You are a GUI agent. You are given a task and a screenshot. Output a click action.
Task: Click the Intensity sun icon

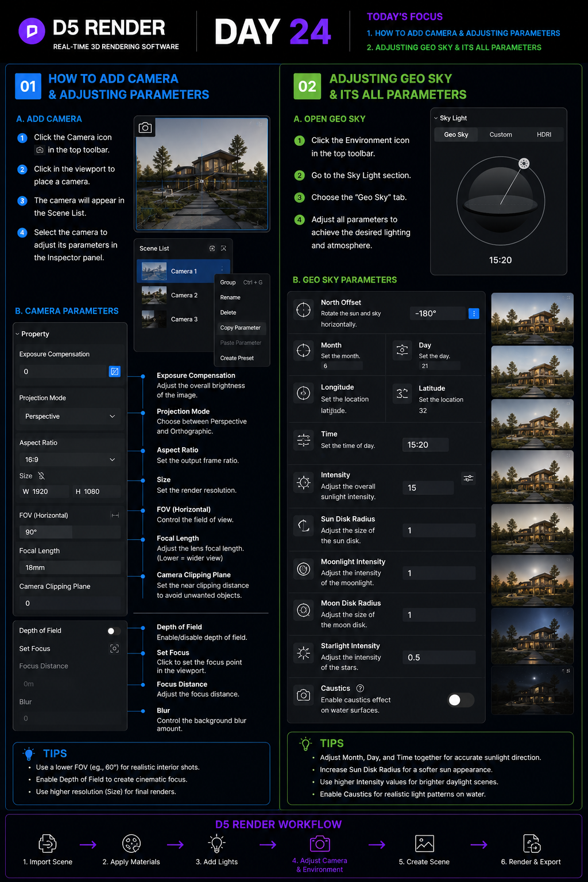pos(303,482)
